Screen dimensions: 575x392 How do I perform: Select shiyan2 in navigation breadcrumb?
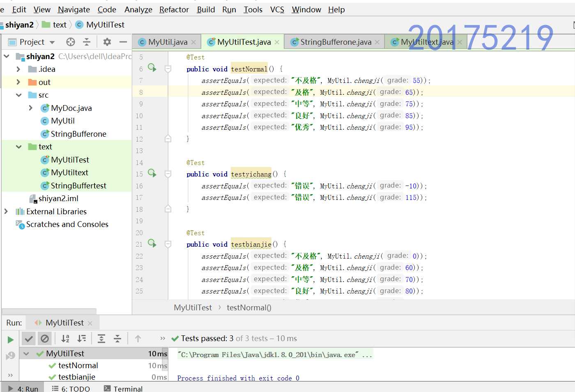(19, 25)
